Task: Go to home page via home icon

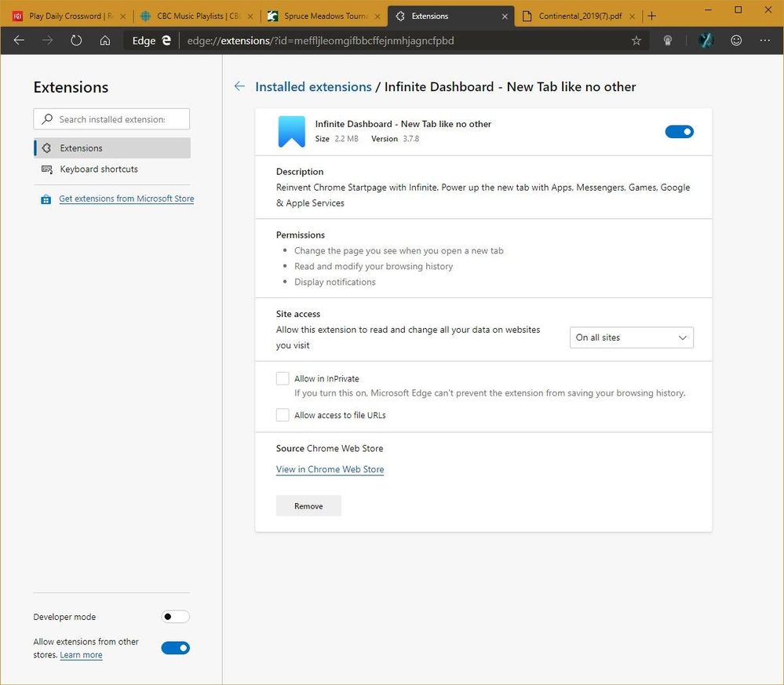Action: (105, 41)
